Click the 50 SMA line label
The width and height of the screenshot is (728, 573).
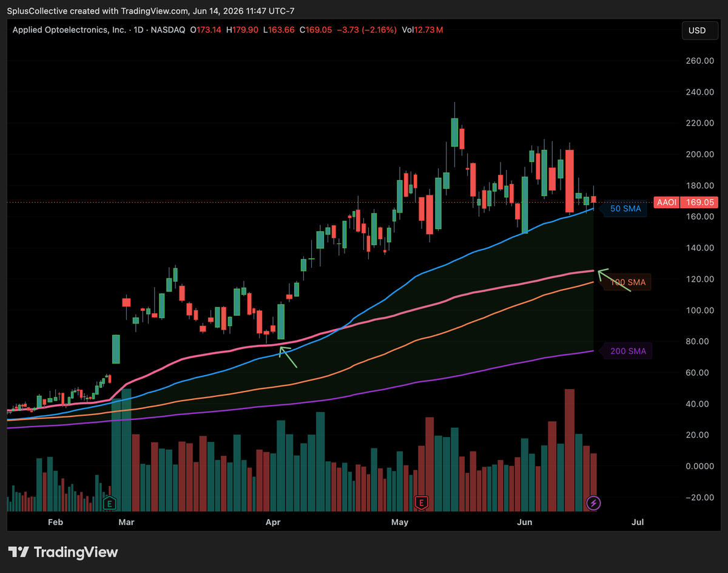[624, 209]
